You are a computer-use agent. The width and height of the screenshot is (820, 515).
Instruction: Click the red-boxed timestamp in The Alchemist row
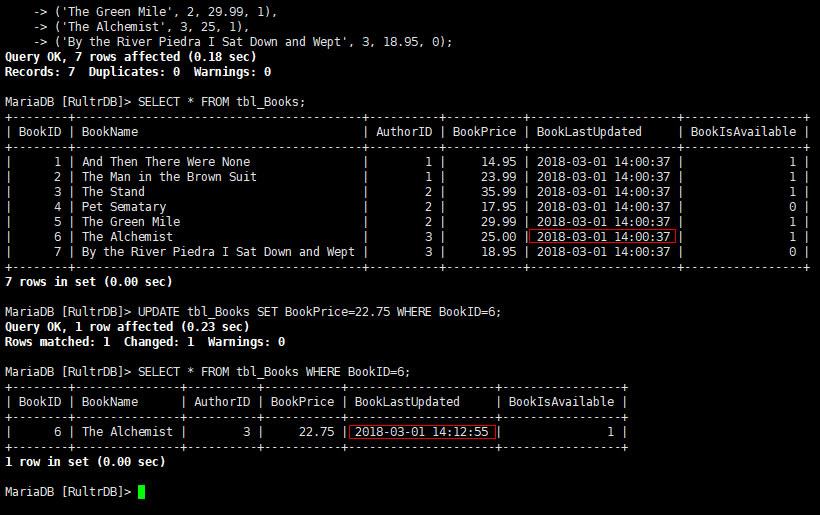click(x=602, y=237)
